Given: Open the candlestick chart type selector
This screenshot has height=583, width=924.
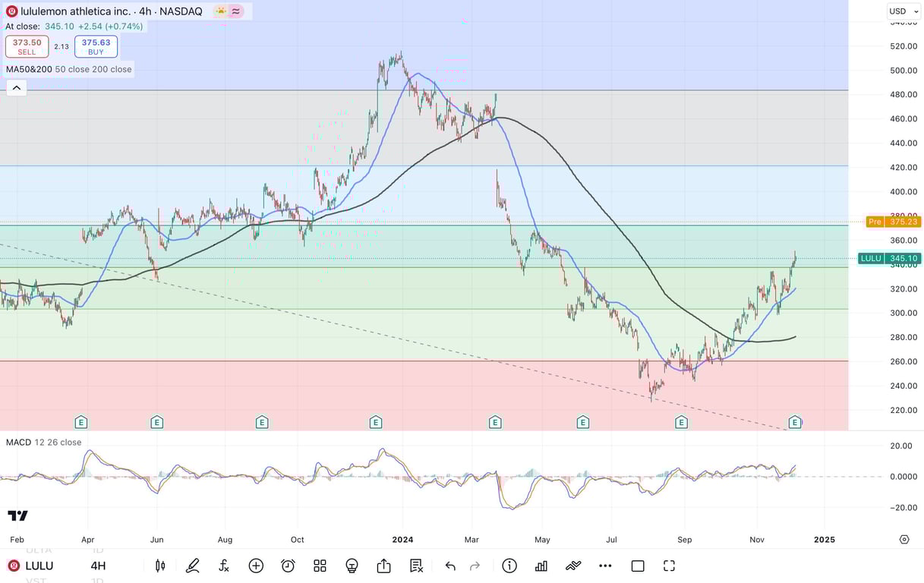Looking at the screenshot, I should click(160, 566).
